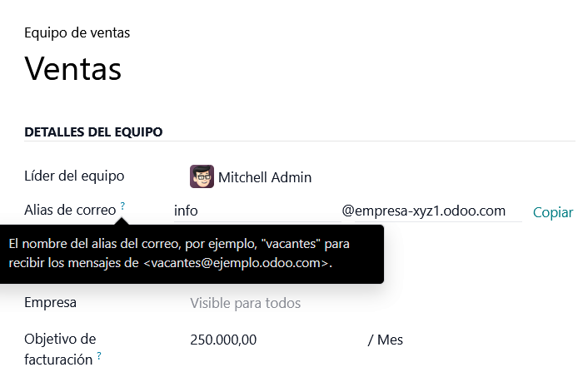
Task: Click the Empresa field label
Action: pos(50,302)
